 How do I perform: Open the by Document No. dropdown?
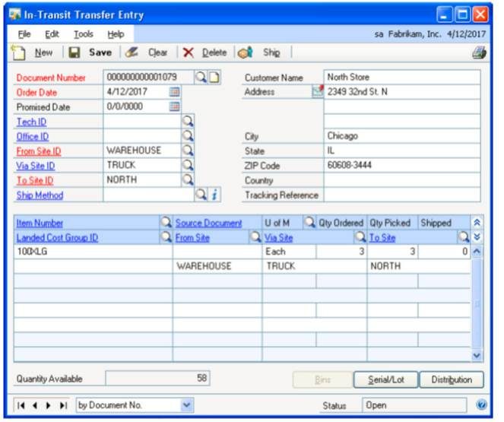coord(187,405)
